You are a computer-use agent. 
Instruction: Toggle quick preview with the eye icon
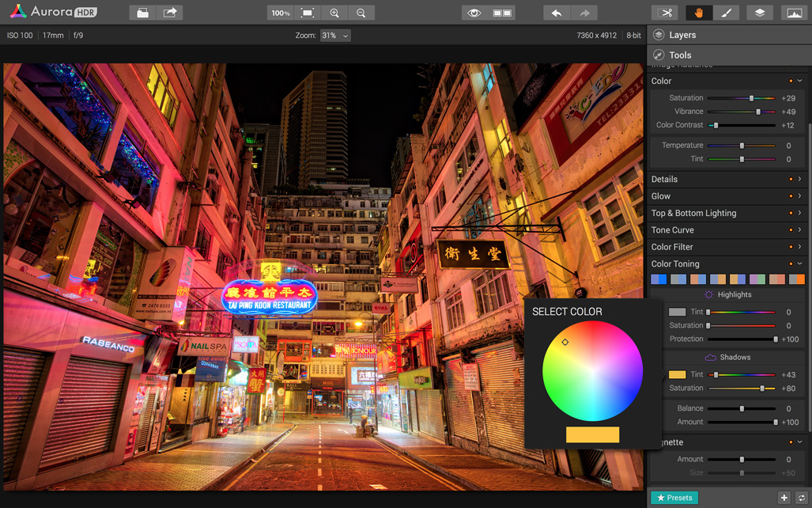click(474, 13)
